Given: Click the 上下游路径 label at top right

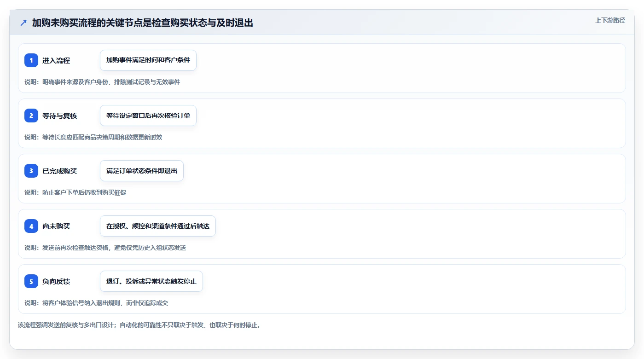Looking at the screenshot, I should [610, 20].
